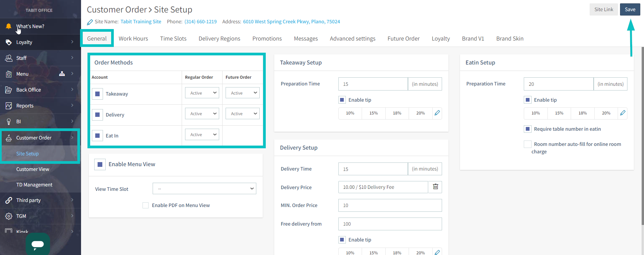Viewport: 644px width, 255px height.
Task: Open Delivery Future Order status dropdown
Action: (x=242, y=113)
